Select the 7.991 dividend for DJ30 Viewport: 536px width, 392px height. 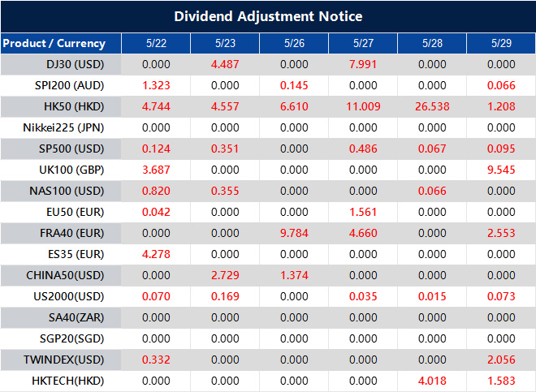363,64
